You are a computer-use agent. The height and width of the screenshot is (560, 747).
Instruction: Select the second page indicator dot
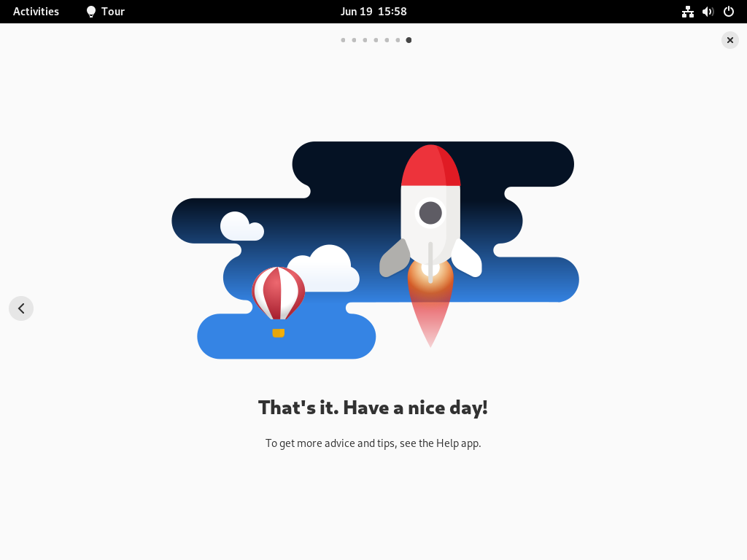(354, 40)
